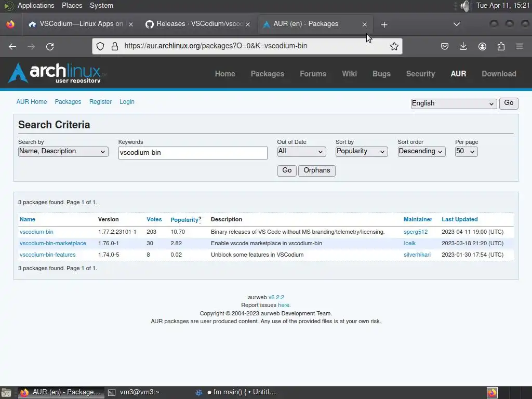The height and width of the screenshot is (399, 532).
Task: Open the Firefox account icon
Action: click(x=482, y=46)
